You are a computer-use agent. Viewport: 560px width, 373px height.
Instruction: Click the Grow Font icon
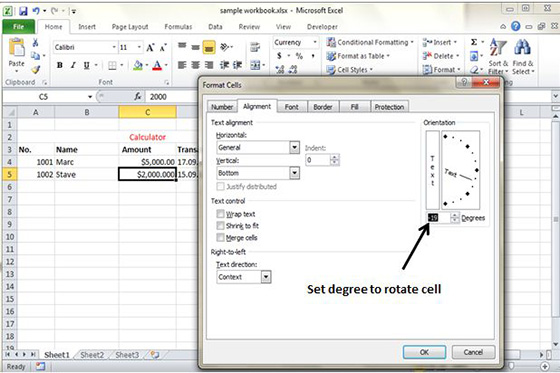(x=150, y=47)
